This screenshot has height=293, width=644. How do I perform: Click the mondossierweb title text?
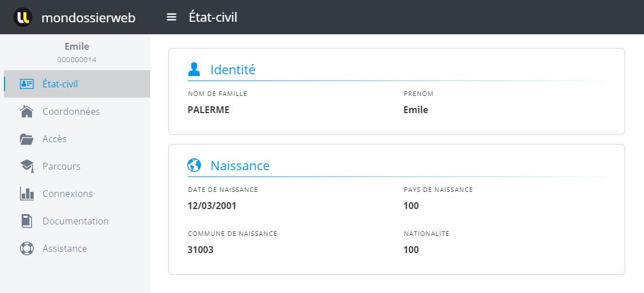(88, 18)
